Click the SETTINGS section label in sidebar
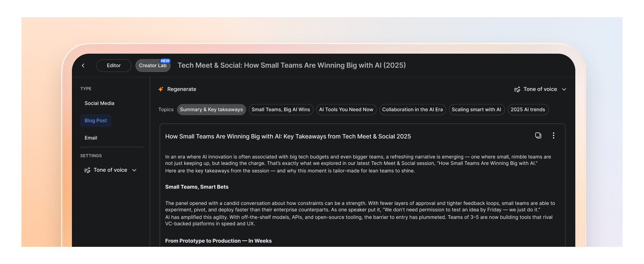The width and height of the screenshot is (644, 264). click(x=91, y=156)
